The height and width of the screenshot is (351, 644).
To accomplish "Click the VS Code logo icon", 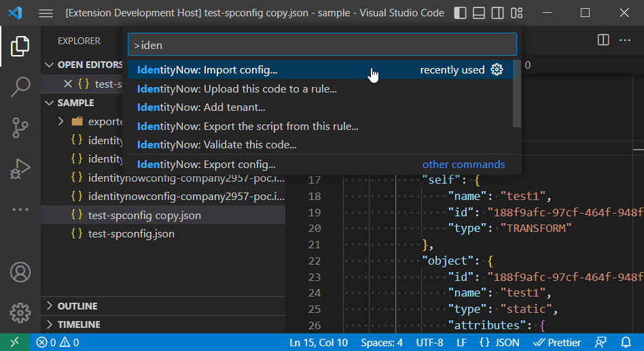I will [15, 13].
